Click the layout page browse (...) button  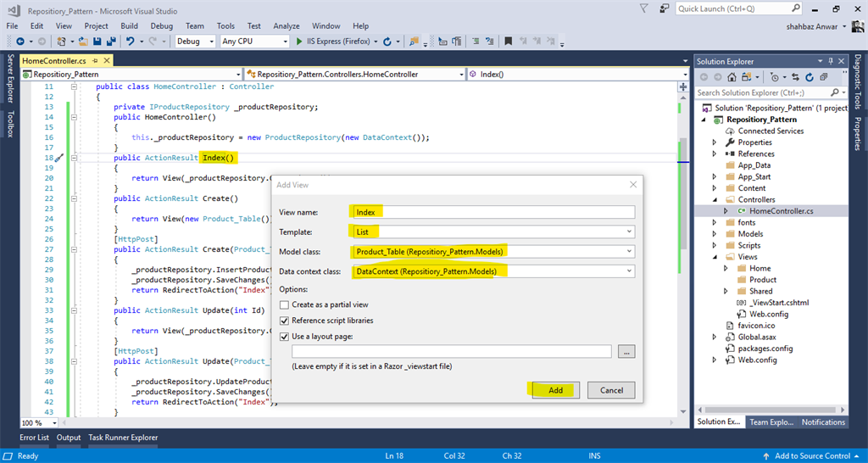(x=626, y=351)
